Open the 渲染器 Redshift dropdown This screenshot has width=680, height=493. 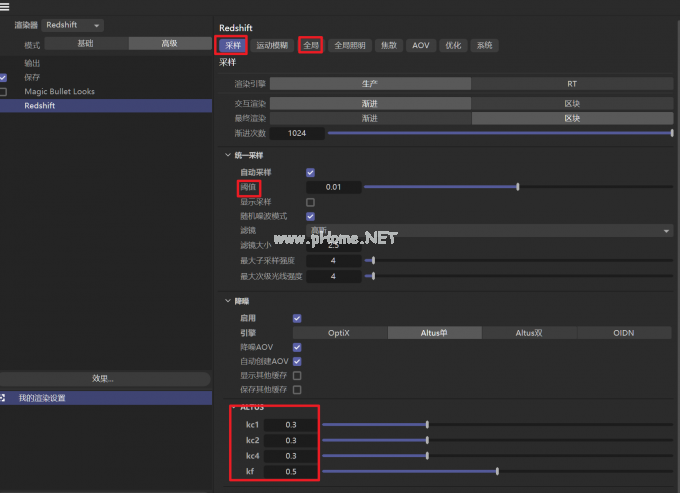click(73, 25)
